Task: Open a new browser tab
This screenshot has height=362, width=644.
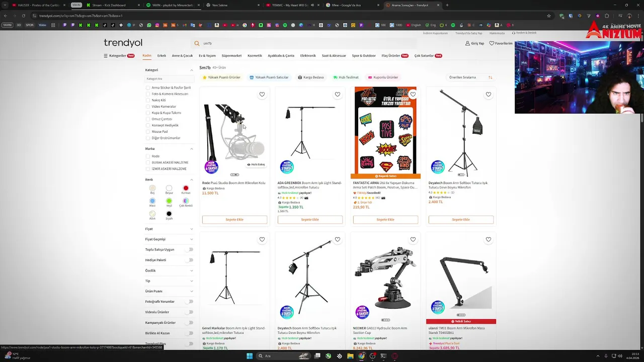Action: click(447, 5)
